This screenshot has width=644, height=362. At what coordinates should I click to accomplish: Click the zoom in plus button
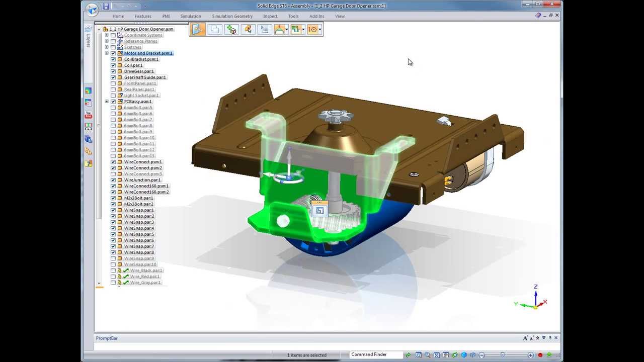click(x=531, y=355)
